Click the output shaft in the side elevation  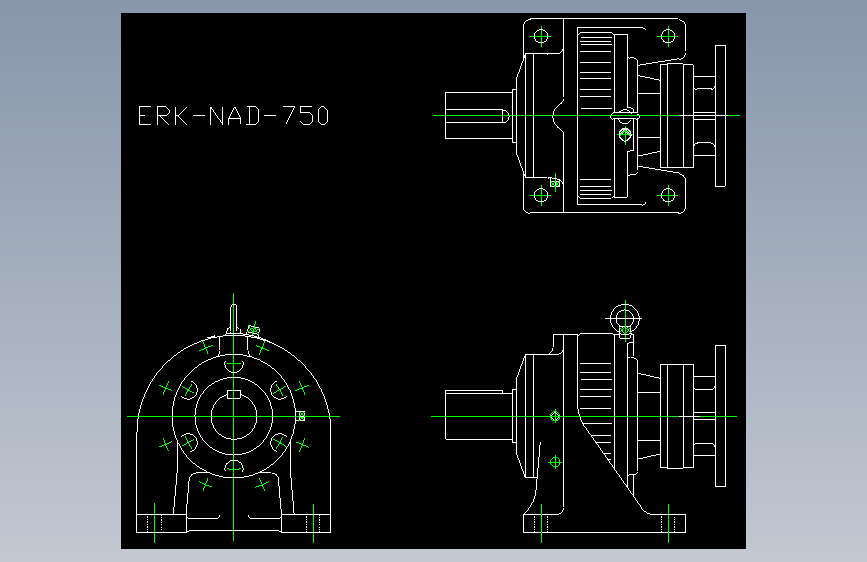(479, 415)
